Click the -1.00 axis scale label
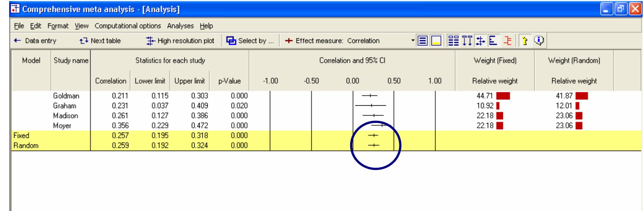 [x=270, y=81]
